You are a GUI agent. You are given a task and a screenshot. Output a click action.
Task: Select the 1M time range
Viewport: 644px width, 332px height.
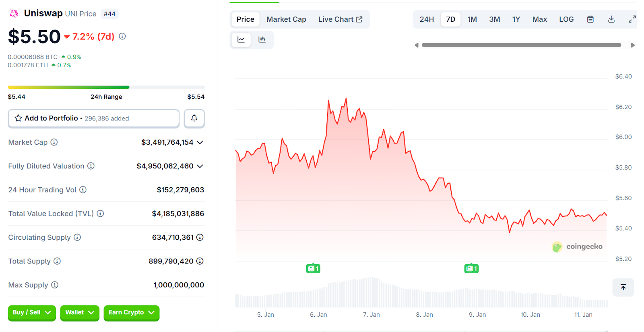pos(472,19)
